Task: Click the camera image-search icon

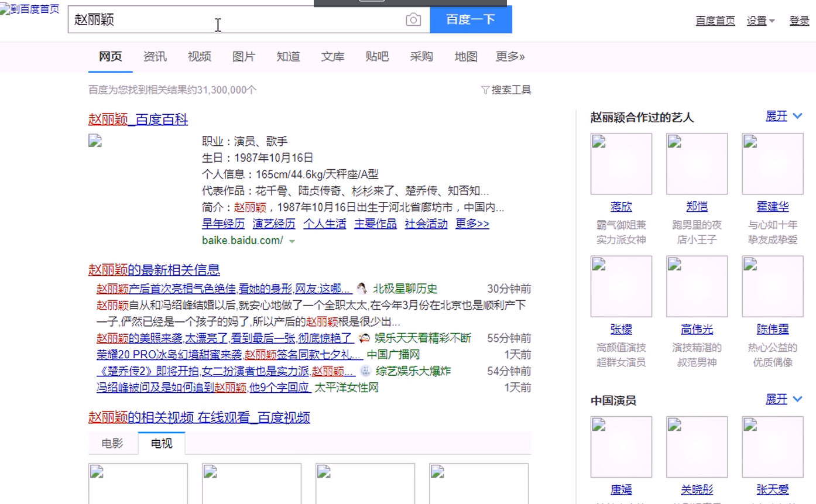Action: 413,20
